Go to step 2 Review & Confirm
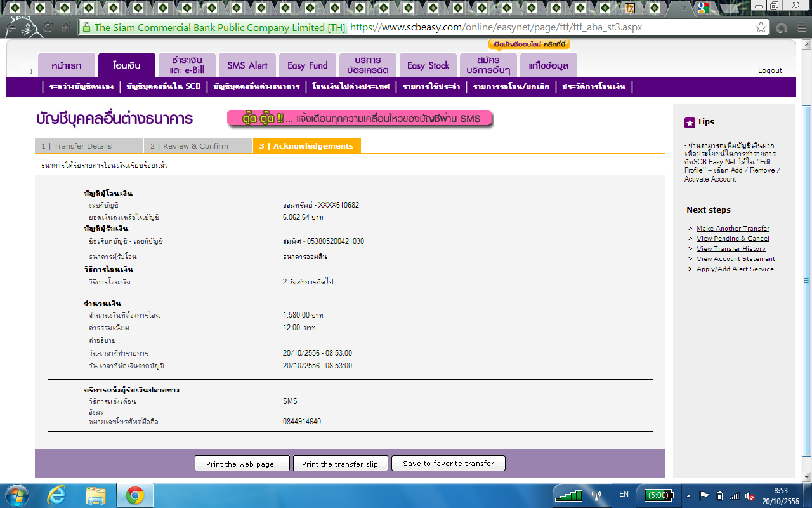The image size is (812, 508). click(198, 146)
